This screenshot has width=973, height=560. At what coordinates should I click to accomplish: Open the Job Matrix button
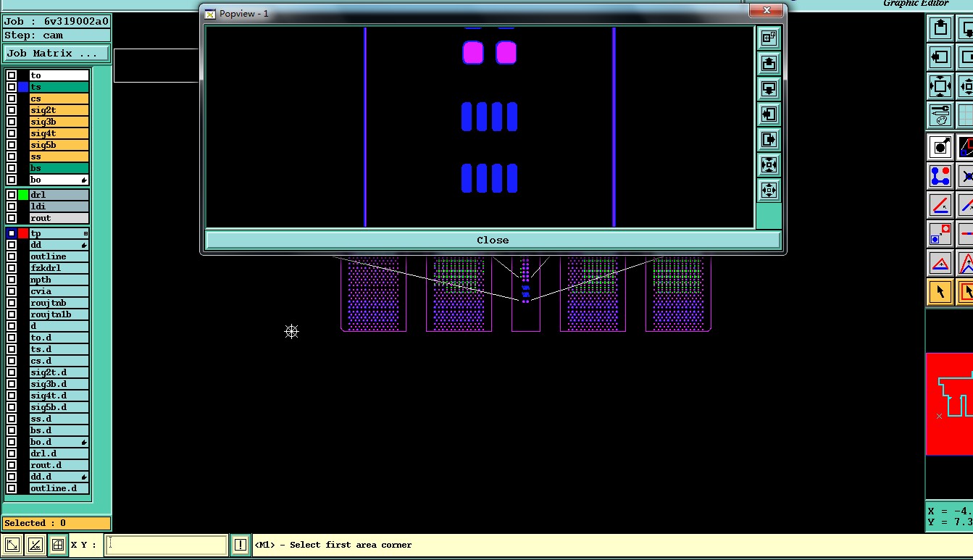pyautogui.click(x=57, y=54)
